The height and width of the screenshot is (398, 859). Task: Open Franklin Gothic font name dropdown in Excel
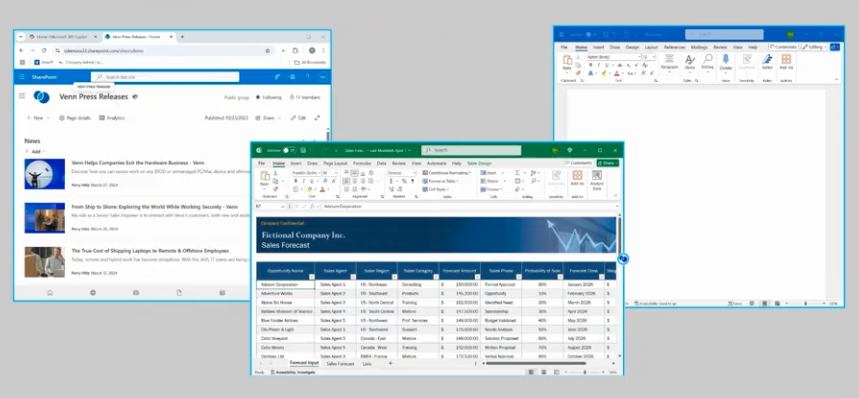[318, 172]
